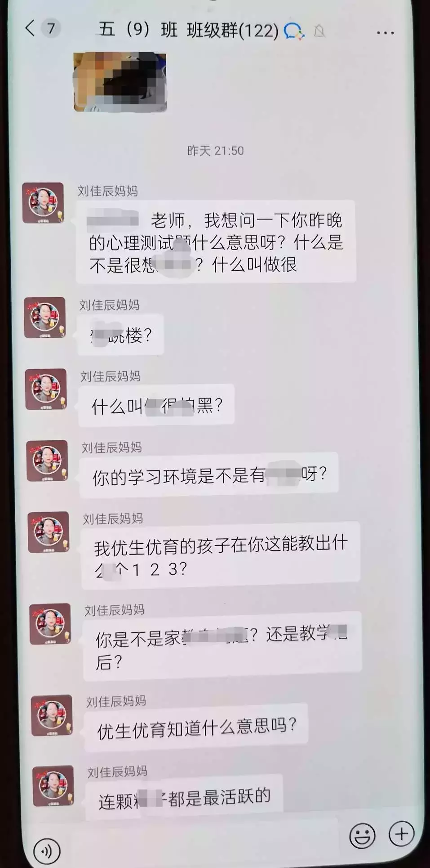Tap the sender name 刘佳辰妈妈 above last message
The width and height of the screenshot is (430, 868).
click(117, 772)
